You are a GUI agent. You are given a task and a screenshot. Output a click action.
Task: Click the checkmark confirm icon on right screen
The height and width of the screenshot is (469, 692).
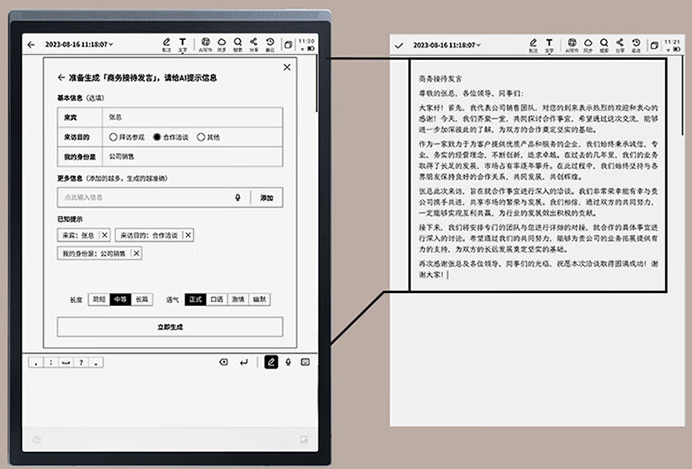click(400, 45)
